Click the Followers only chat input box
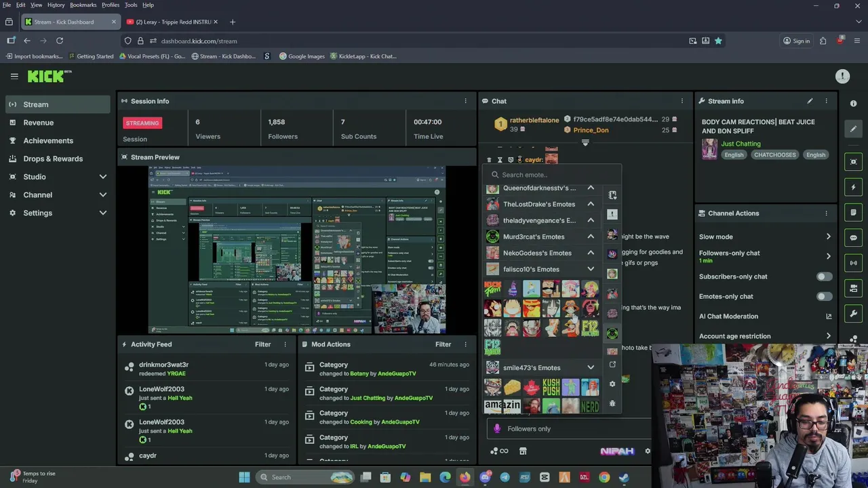 pos(568,428)
